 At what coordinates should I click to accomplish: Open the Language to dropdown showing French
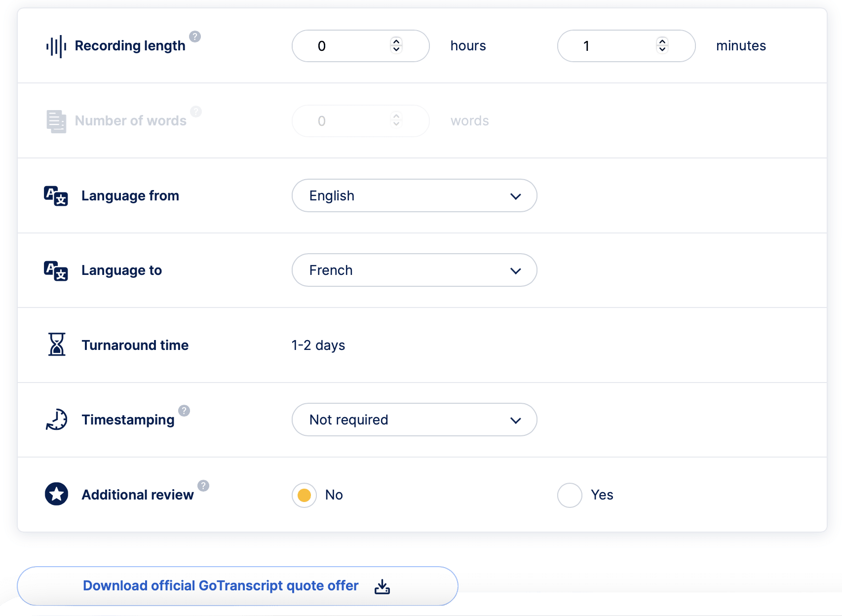(414, 270)
